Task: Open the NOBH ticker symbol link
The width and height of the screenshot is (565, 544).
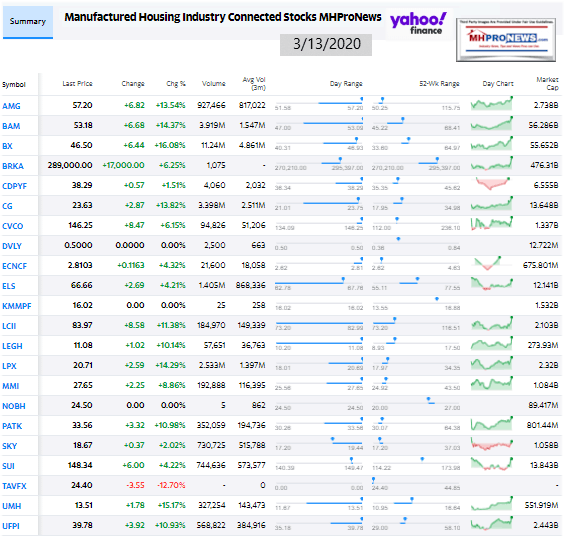Action: 14,406
